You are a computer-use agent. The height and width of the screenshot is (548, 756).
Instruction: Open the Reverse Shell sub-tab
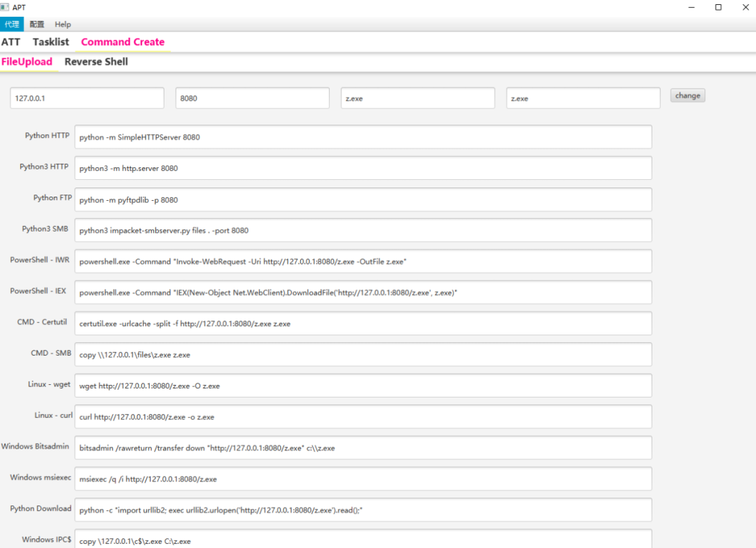96,62
